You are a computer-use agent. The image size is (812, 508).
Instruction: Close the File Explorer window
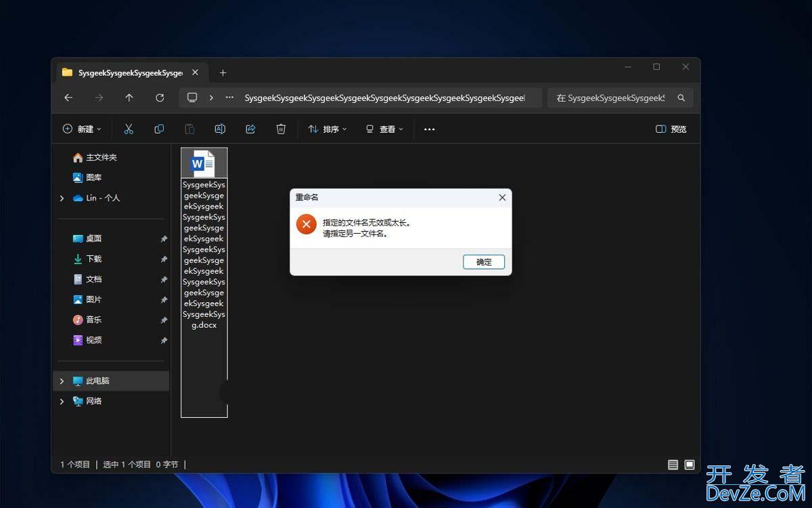pos(685,67)
